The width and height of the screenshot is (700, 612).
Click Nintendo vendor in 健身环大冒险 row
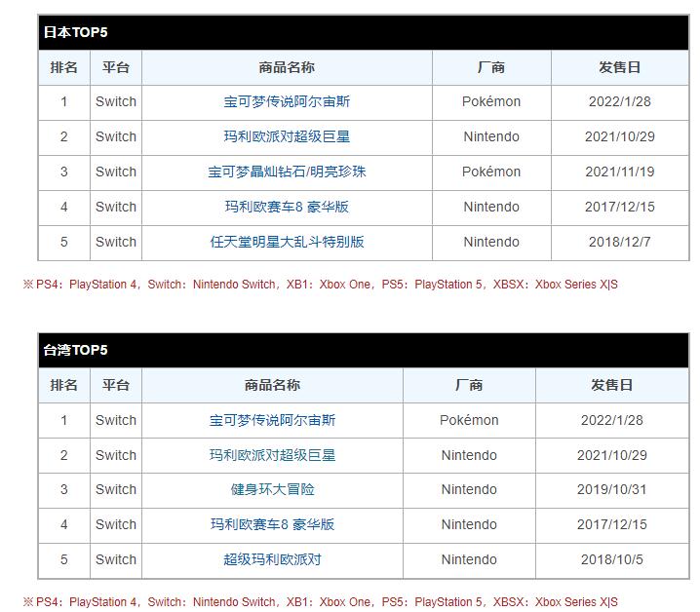point(469,489)
